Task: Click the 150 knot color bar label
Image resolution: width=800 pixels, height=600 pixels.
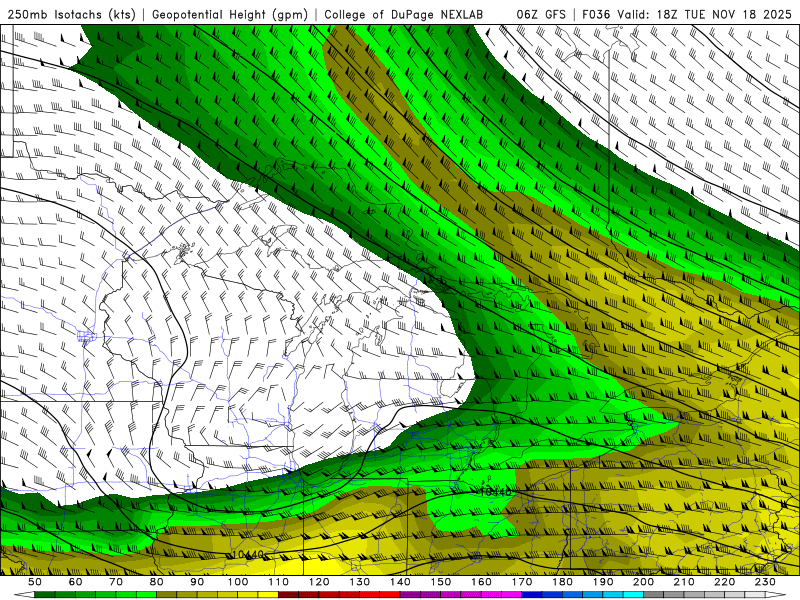Action: pyautogui.click(x=440, y=582)
